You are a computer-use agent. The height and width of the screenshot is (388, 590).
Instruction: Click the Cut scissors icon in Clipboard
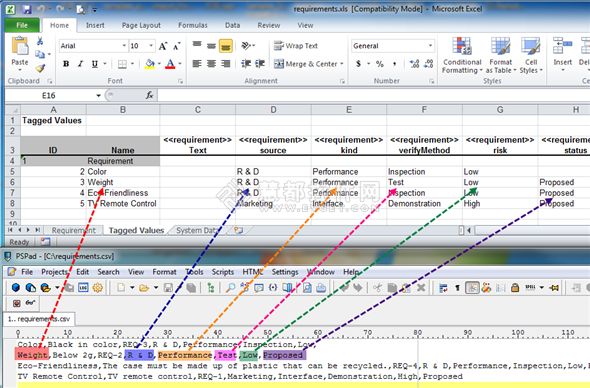[40, 41]
